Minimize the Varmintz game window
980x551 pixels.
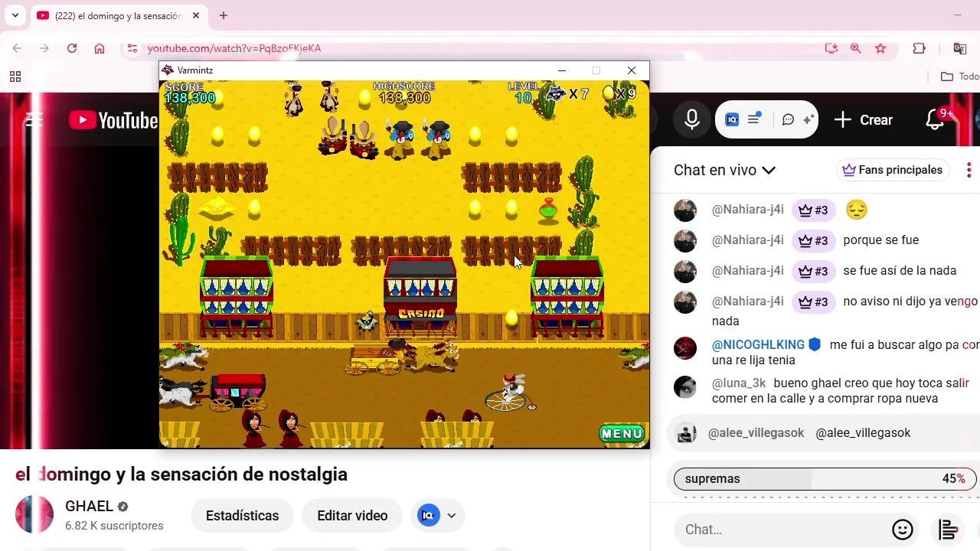coord(562,70)
